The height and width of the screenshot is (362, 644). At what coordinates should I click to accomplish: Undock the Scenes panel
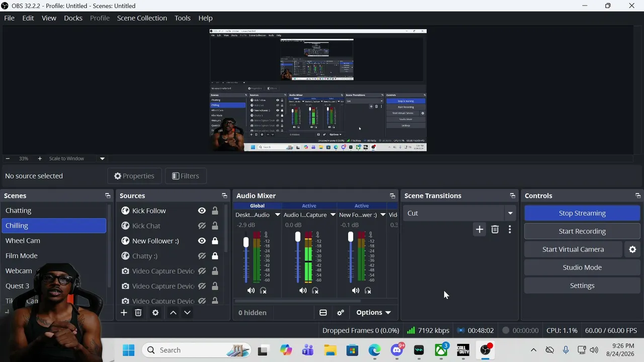click(x=108, y=196)
